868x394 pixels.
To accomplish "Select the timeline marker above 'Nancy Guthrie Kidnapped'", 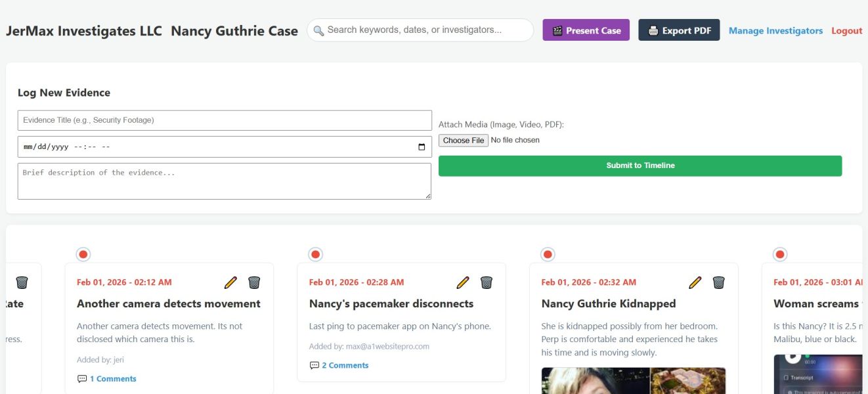I will click(548, 253).
